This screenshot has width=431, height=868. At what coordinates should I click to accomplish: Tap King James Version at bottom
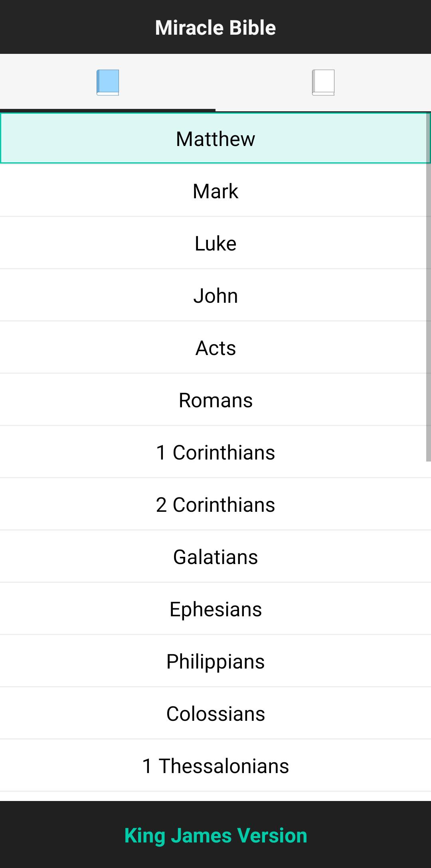215,835
